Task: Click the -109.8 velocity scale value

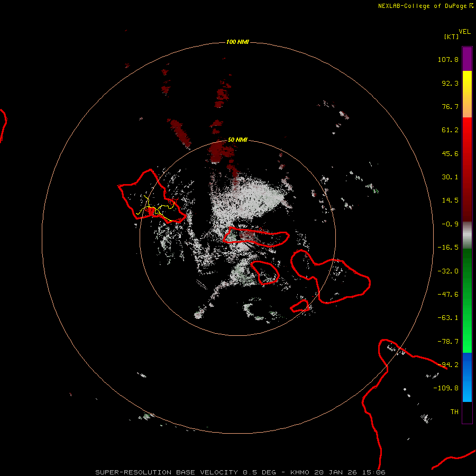Action: tap(446, 388)
